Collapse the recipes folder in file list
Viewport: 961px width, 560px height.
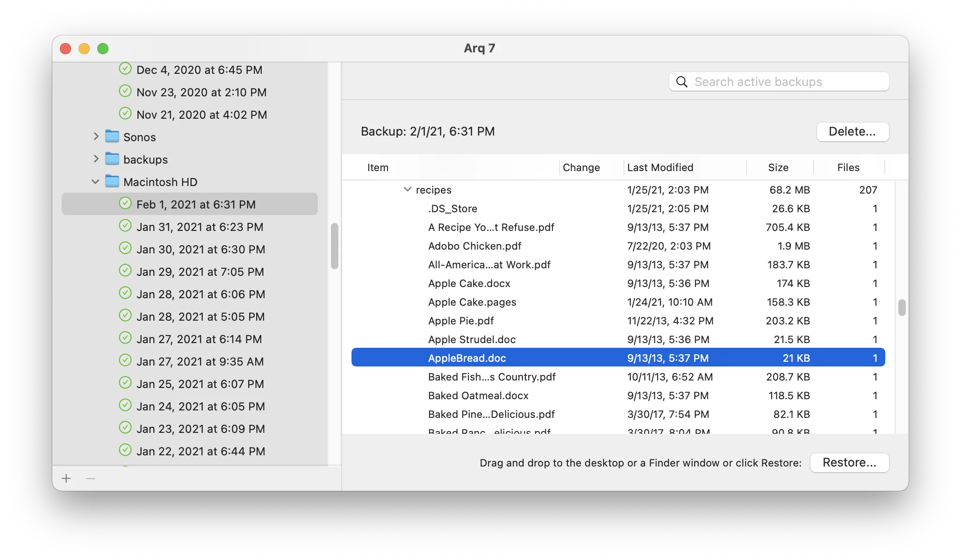pyautogui.click(x=408, y=189)
